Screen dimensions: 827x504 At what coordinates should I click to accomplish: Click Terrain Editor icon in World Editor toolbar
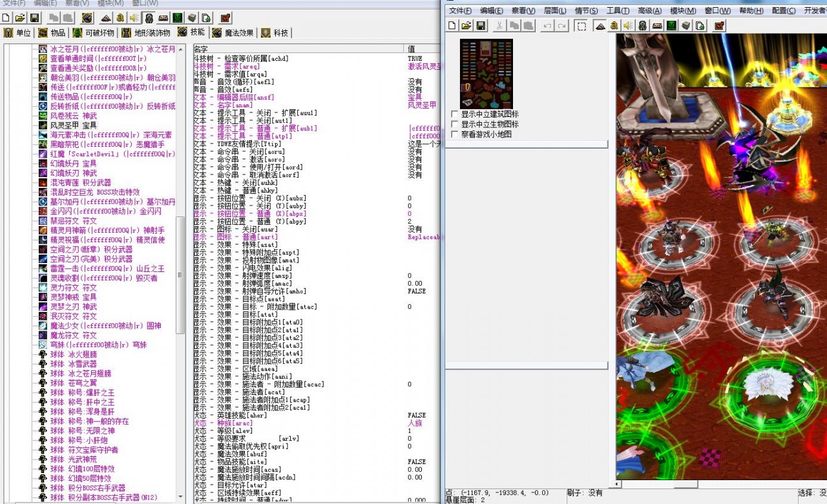pos(600,25)
